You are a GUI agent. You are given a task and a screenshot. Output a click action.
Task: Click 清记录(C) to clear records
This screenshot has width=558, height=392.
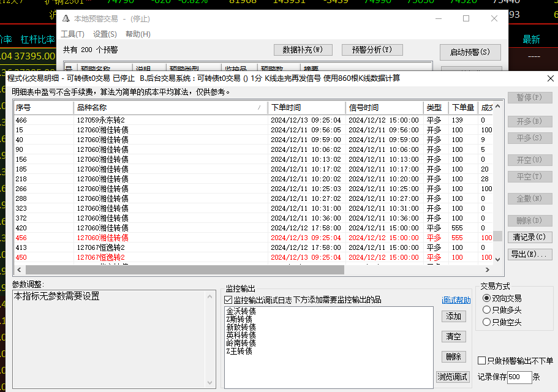click(x=530, y=237)
